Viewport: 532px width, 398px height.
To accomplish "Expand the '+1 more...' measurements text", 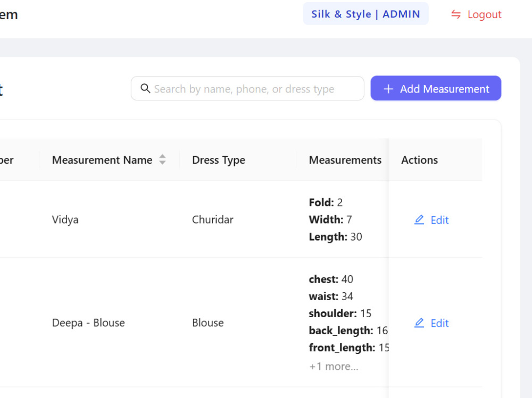I will pyautogui.click(x=334, y=366).
